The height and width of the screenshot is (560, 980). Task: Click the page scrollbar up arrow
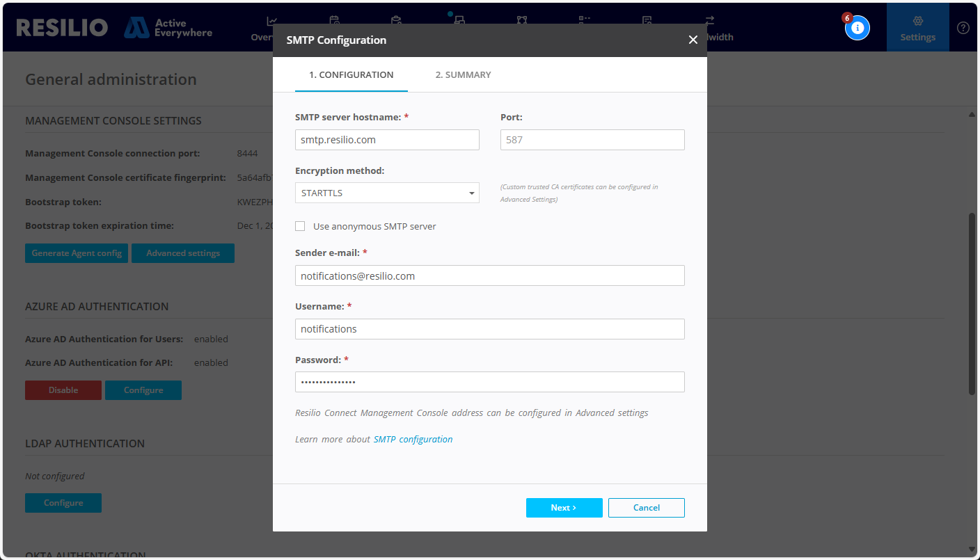(x=972, y=114)
